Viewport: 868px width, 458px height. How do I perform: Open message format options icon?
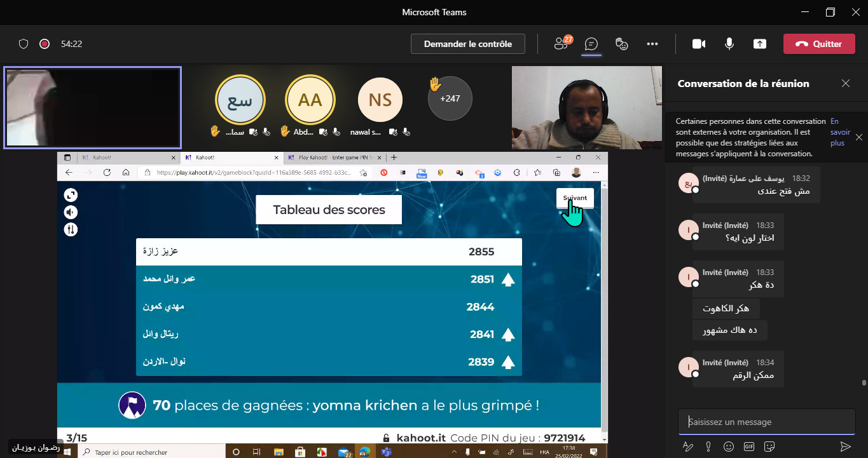click(x=687, y=447)
